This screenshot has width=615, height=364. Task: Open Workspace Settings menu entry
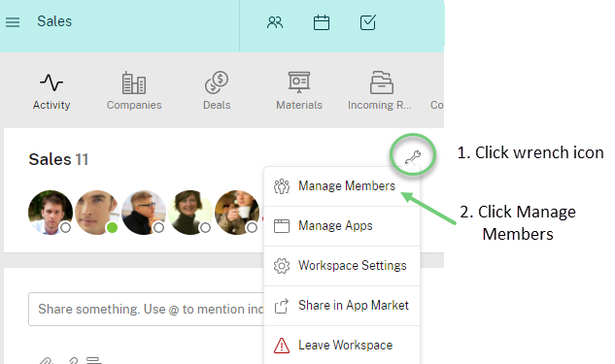coord(342,266)
